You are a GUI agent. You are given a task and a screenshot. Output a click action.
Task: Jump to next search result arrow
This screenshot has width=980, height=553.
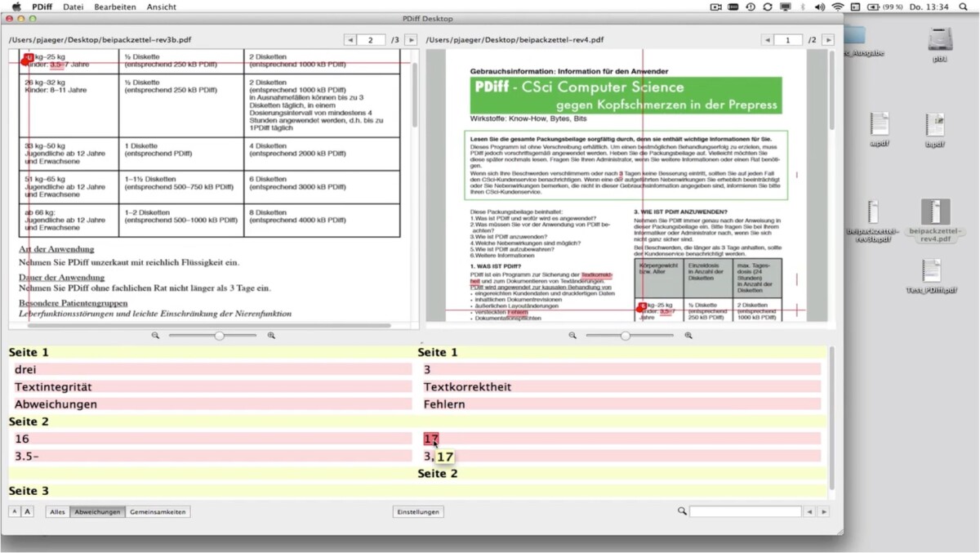point(823,511)
